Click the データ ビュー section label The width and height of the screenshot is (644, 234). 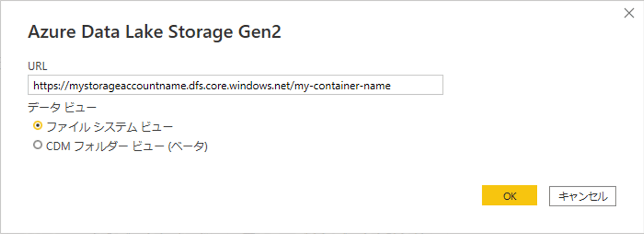[62, 107]
